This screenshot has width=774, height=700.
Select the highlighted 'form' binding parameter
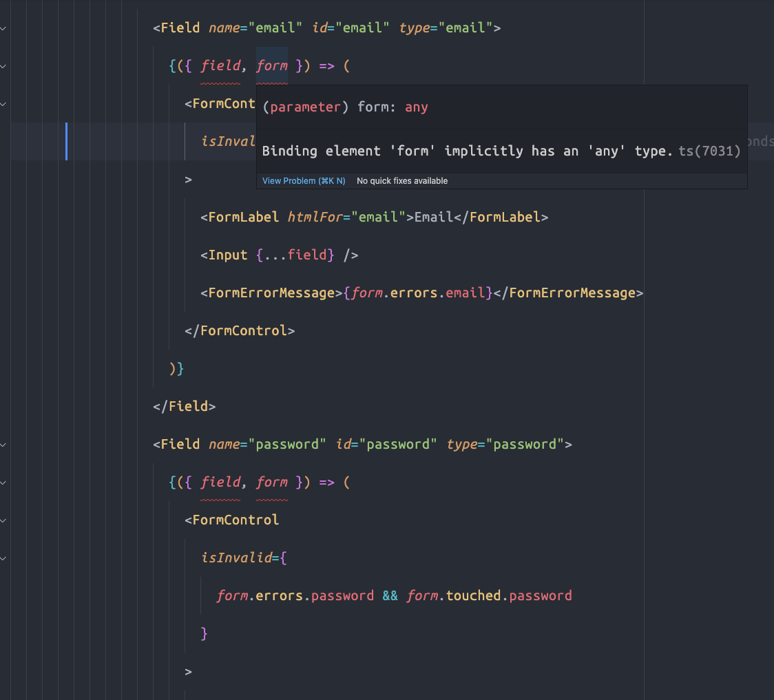coord(271,65)
